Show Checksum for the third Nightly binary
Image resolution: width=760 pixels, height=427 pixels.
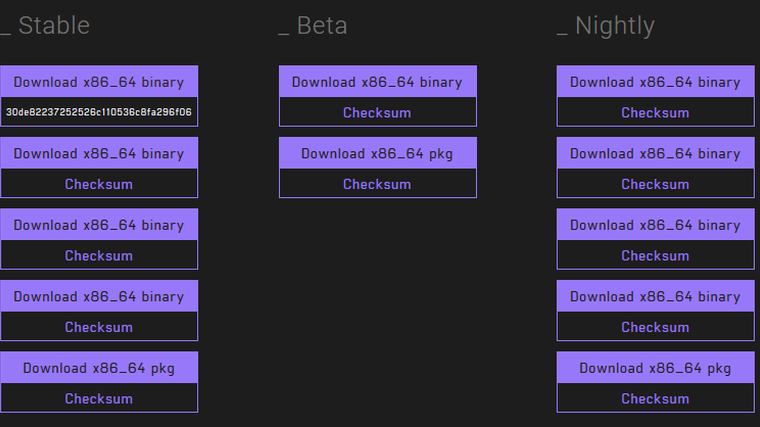point(655,255)
